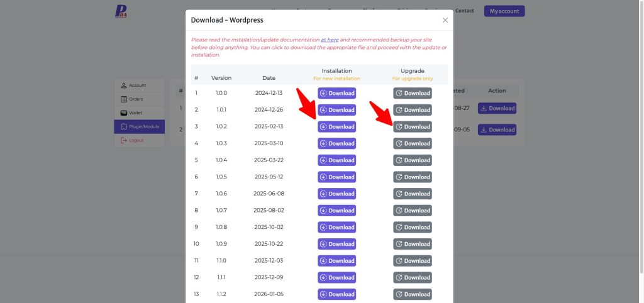This screenshot has height=303, width=644.
Task: Download upgrade file for version 1.0.0
Action: [x=413, y=93]
